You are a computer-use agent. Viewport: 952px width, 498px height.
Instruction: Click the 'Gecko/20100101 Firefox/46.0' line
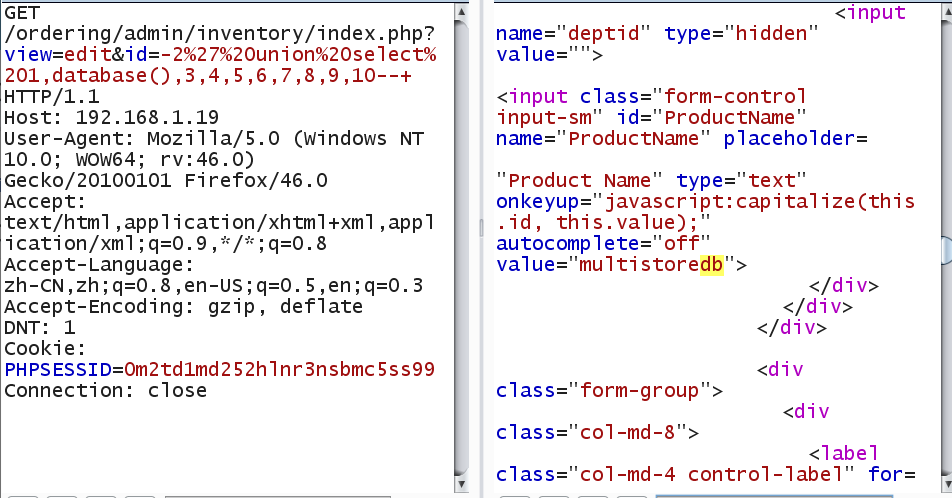pos(166,180)
